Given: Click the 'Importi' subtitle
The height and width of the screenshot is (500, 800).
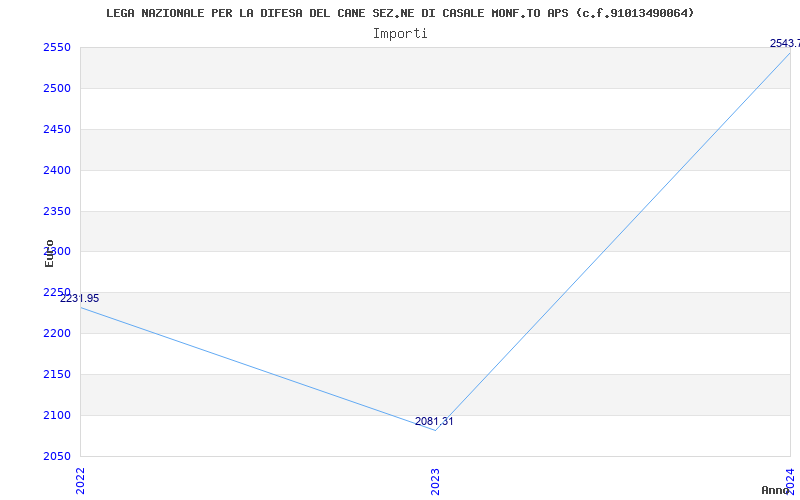Looking at the screenshot, I should click(x=400, y=34).
